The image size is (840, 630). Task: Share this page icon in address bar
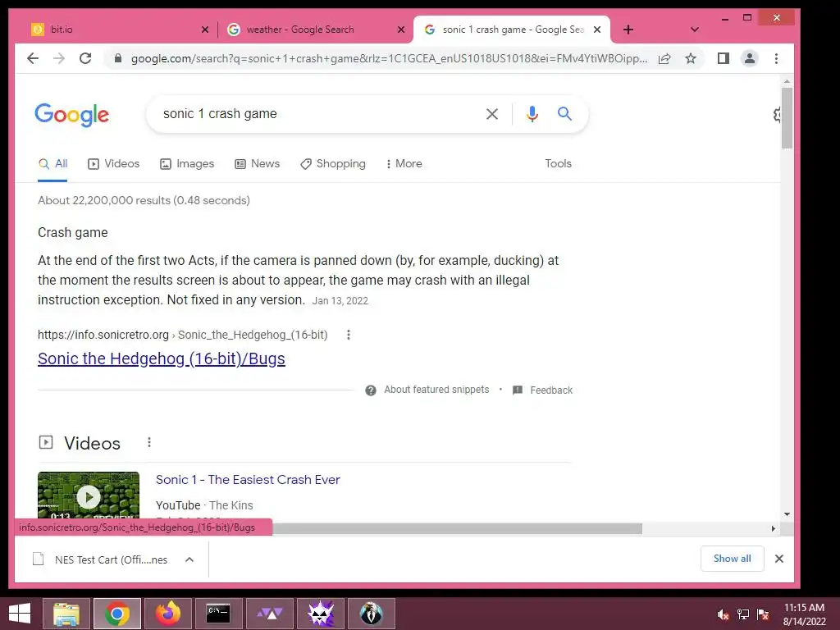[x=664, y=58]
